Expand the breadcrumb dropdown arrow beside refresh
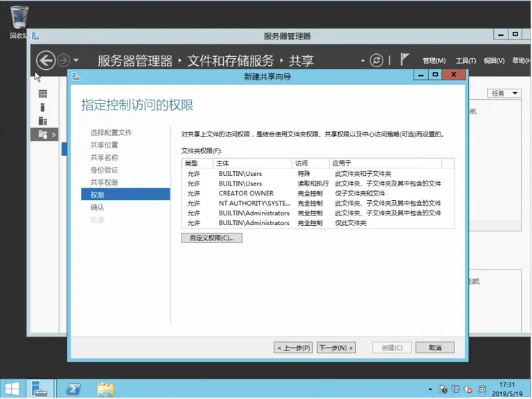 pyautogui.click(x=363, y=61)
